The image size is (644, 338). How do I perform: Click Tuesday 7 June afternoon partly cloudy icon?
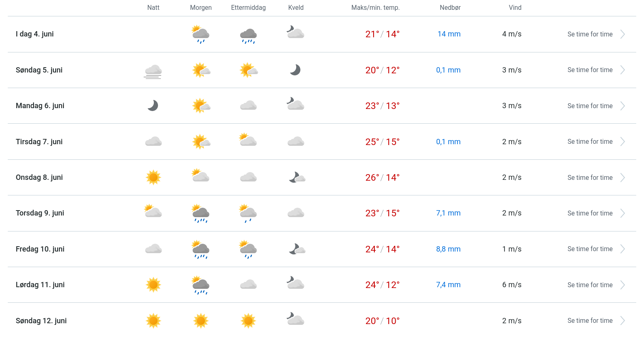(x=248, y=141)
